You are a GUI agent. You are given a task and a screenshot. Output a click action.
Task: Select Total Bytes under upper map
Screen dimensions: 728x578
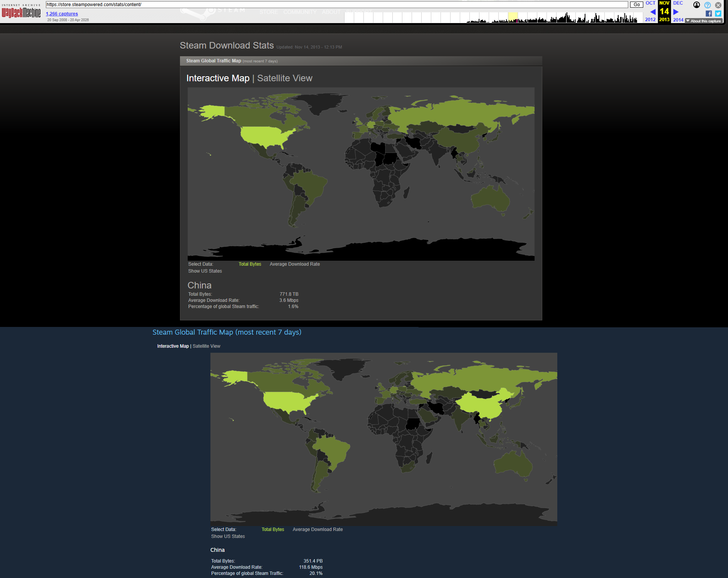point(250,264)
